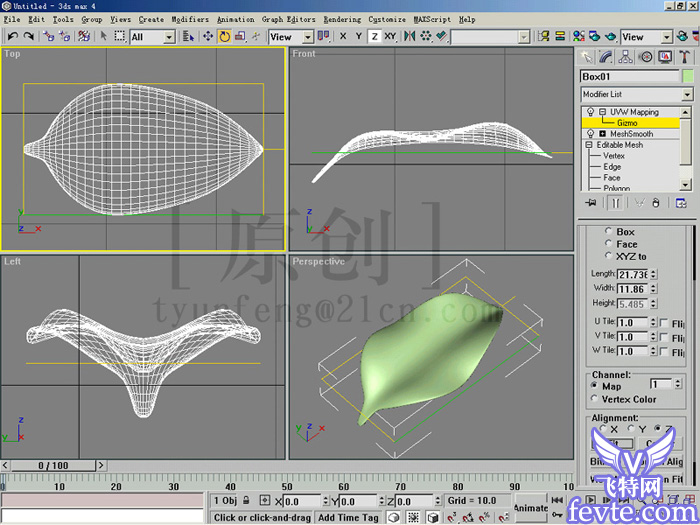Image resolution: width=700 pixels, height=525 pixels.
Task: Switch to the Utilities hammer tab
Action: point(684,57)
